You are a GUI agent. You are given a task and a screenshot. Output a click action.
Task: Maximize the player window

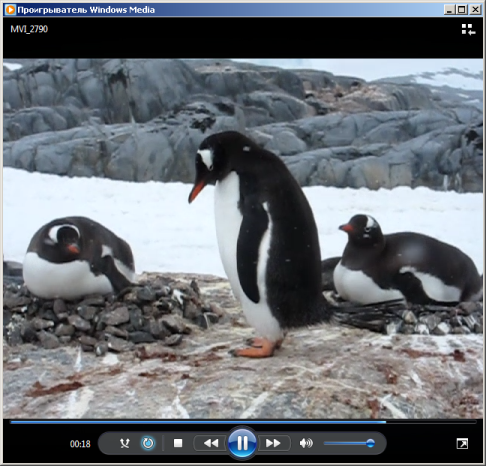[x=462, y=10]
